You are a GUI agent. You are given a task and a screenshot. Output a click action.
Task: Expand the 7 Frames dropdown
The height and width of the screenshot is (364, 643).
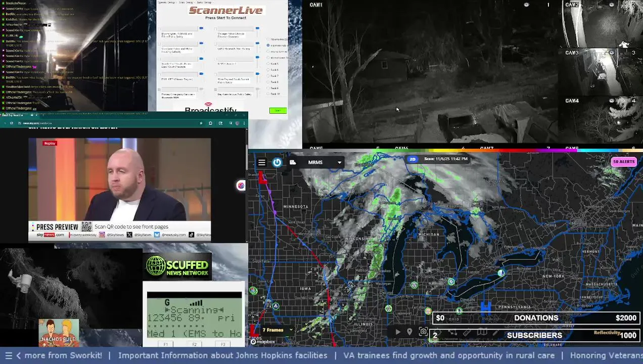pos(277,330)
